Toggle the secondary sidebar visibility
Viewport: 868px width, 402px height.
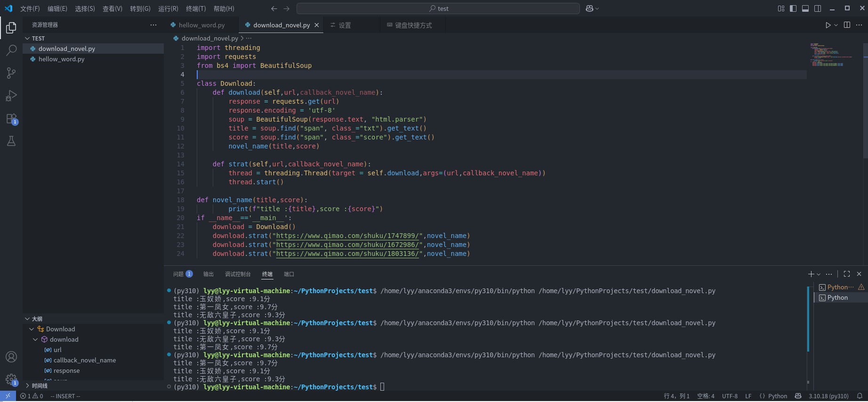(x=818, y=8)
